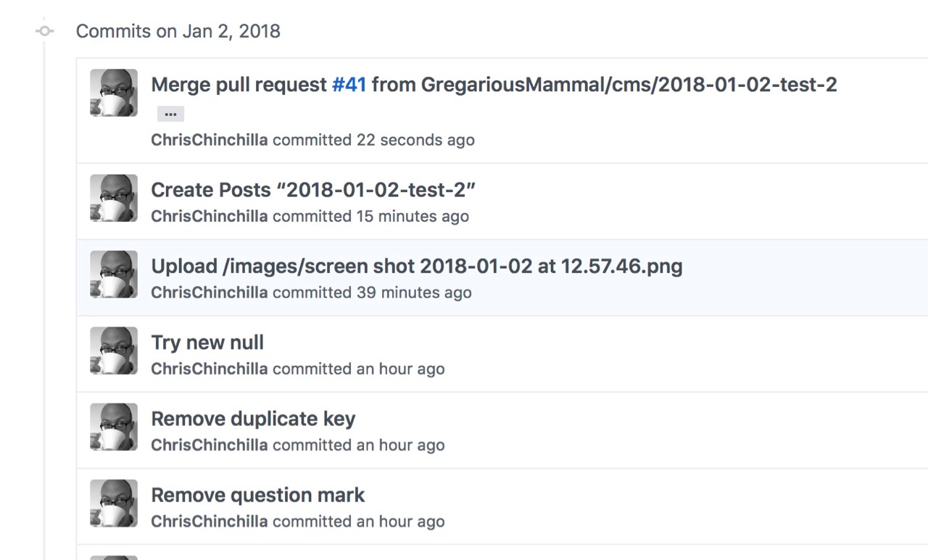This screenshot has width=928, height=560.
Task: Click the Commits on Jan 2, 2018 heading
Action: pos(178,32)
